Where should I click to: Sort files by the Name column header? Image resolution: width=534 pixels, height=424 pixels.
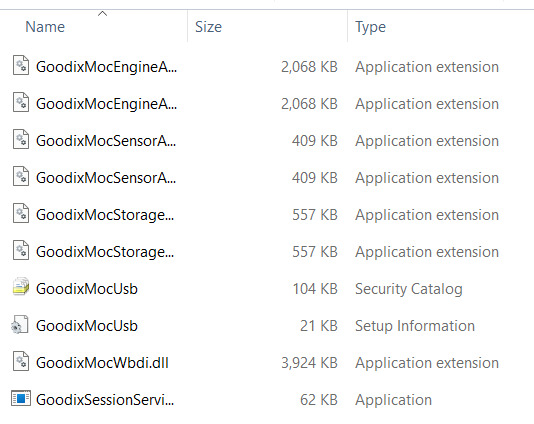click(x=45, y=27)
